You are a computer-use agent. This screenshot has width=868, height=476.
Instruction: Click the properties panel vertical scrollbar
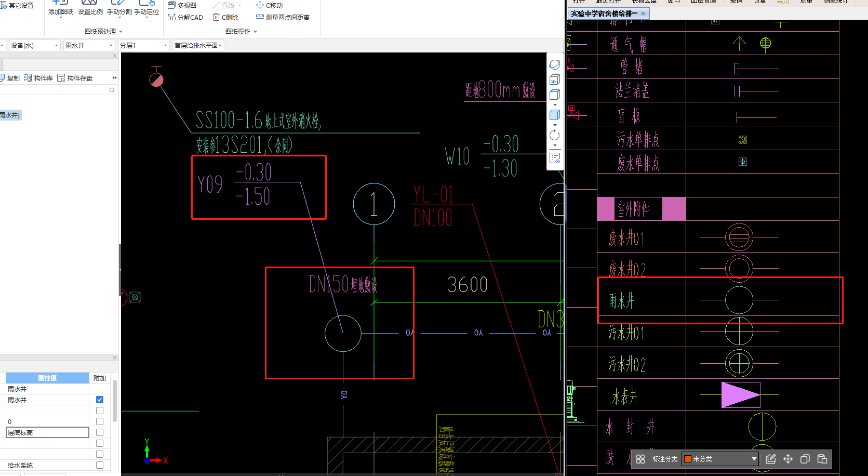click(x=115, y=400)
